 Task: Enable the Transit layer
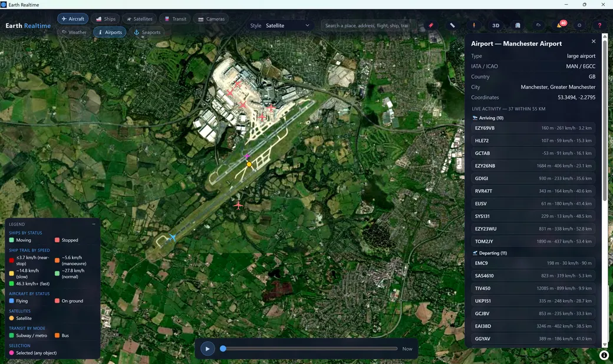click(175, 19)
